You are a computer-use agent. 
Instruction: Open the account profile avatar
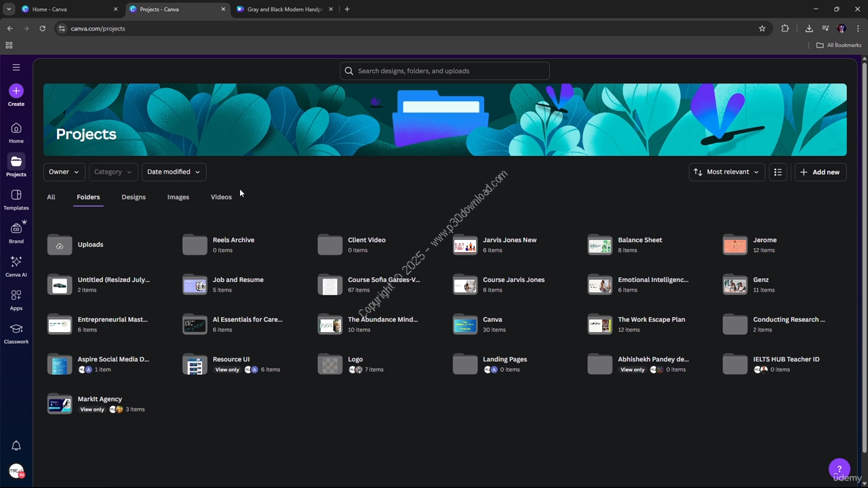coord(16,471)
